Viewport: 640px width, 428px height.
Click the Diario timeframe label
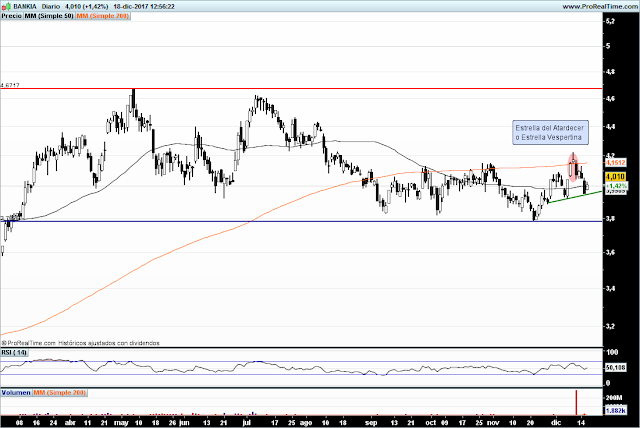51,7
